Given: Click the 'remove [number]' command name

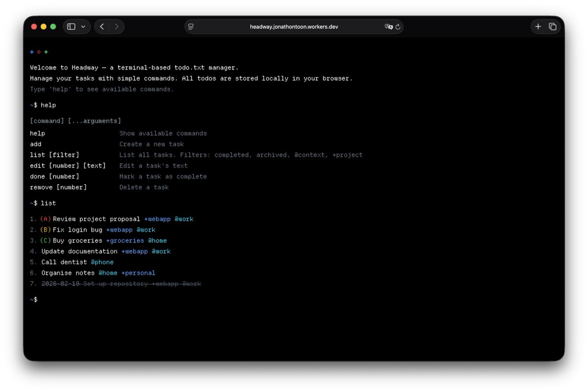Looking at the screenshot, I should coord(58,187).
